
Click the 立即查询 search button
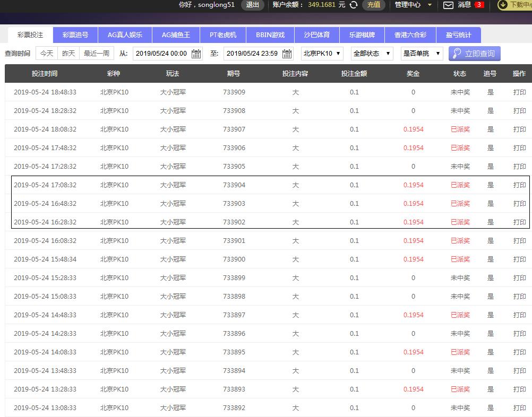pyautogui.click(x=474, y=54)
